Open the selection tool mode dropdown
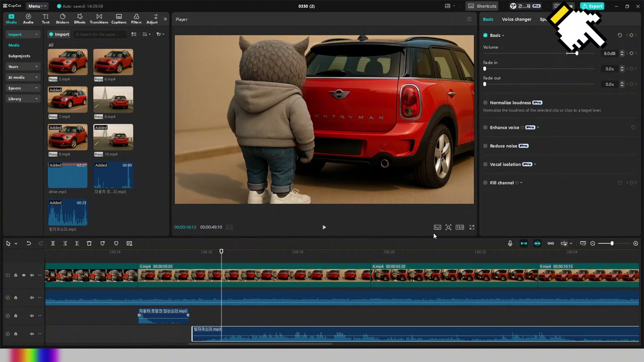Viewport: 644px width, 362px height. coord(16,244)
